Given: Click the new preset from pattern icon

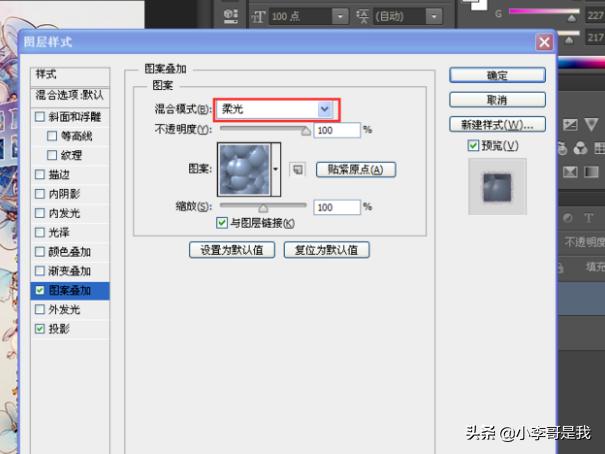Looking at the screenshot, I should (297, 169).
